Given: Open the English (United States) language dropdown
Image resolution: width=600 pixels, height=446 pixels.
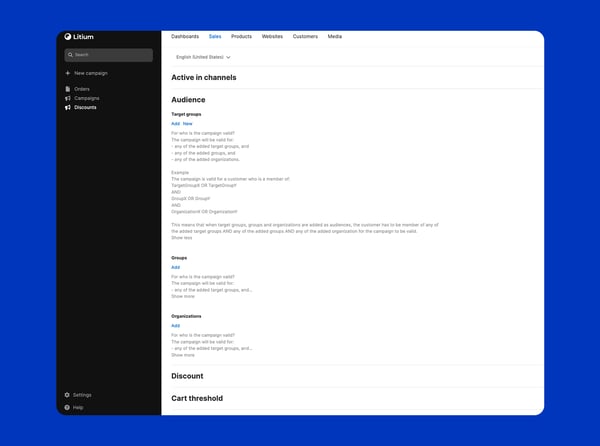Looking at the screenshot, I should point(203,57).
